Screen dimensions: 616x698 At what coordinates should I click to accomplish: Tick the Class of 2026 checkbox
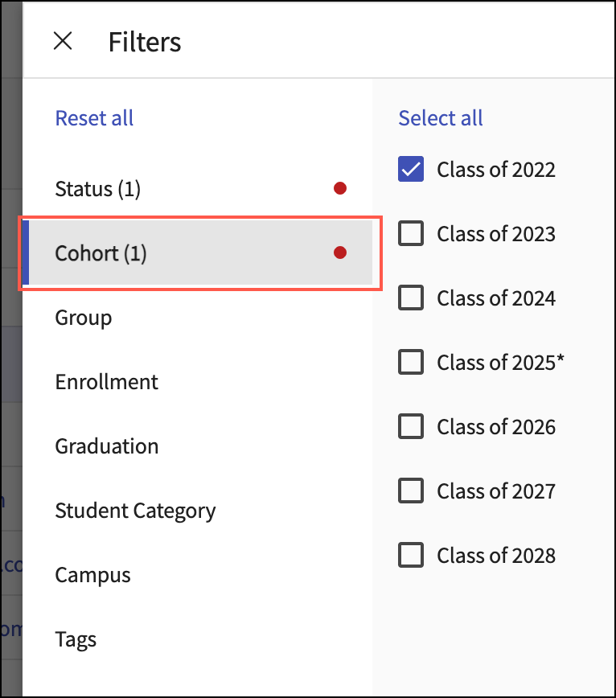click(411, 427)
